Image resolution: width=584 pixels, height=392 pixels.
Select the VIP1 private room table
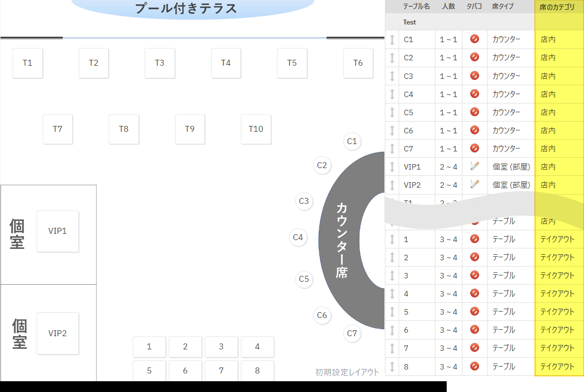tap(58, 231)
